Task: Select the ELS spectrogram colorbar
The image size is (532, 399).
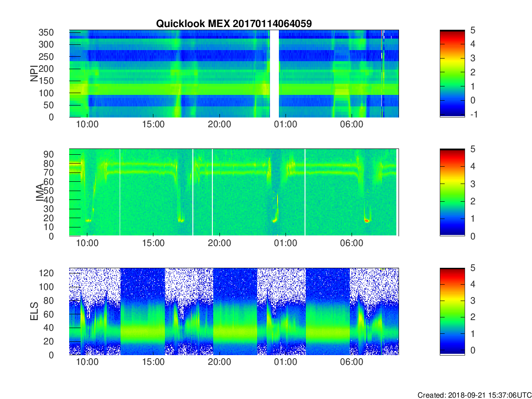Action: coord(452,311)
